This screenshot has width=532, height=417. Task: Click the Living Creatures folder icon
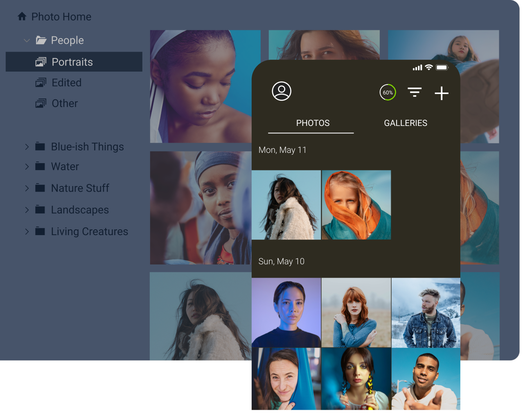[41, 231]
